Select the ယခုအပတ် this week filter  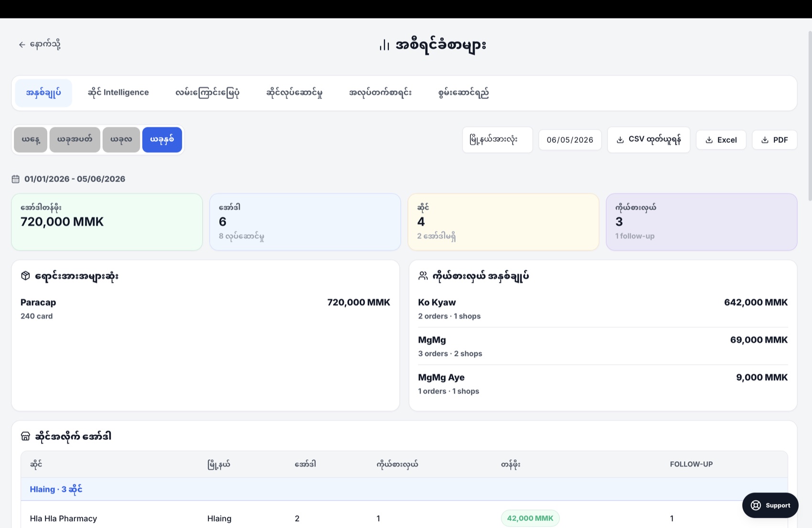click(75, 140)
